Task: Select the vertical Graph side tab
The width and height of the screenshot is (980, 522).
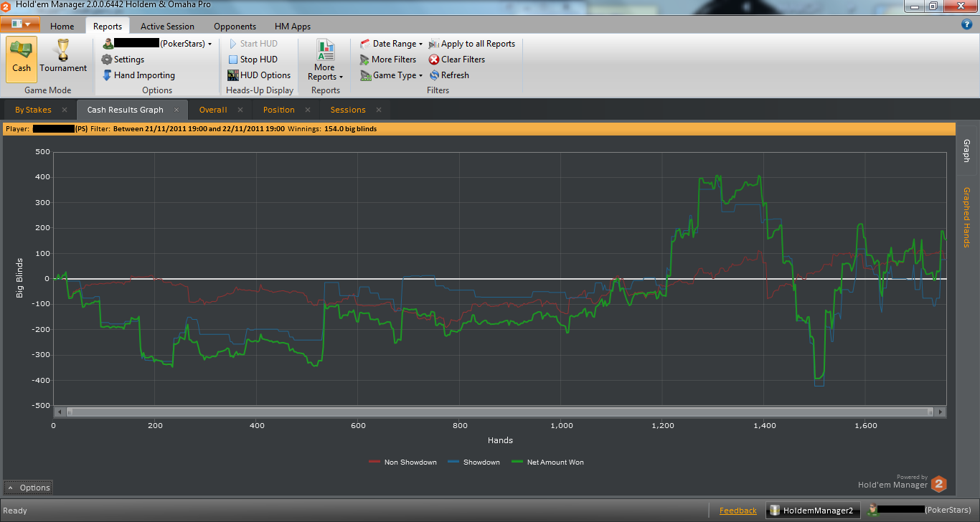Action: pos(966,151)
